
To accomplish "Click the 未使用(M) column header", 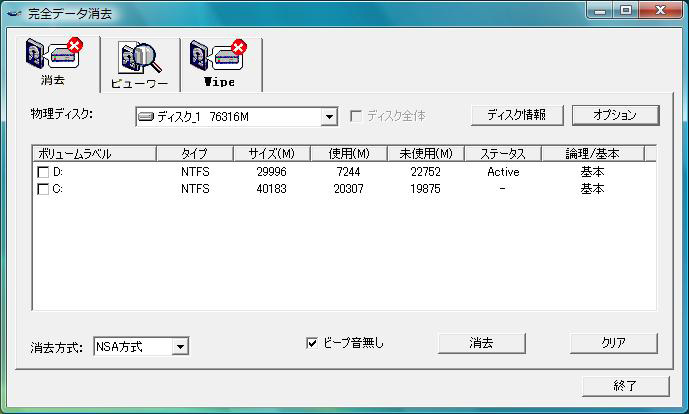I will 426,154.
